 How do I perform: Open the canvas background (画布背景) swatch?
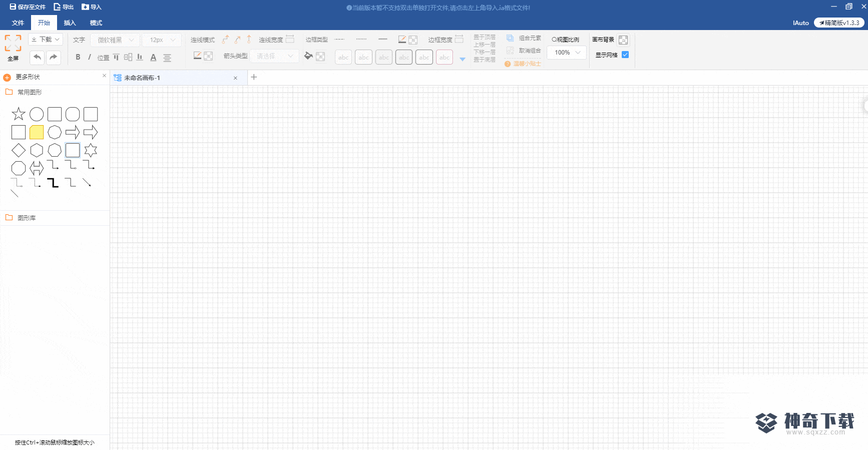tap(623, 40)
